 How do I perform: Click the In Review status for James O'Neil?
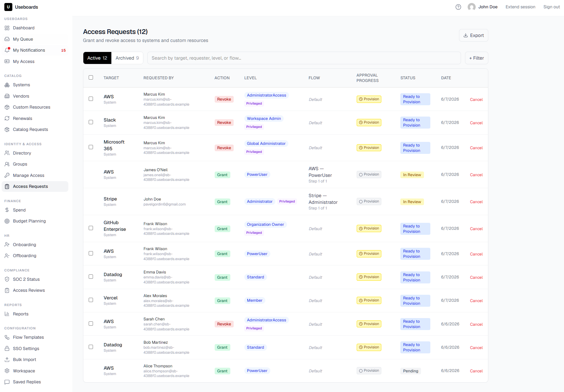[x=412, y=175]
